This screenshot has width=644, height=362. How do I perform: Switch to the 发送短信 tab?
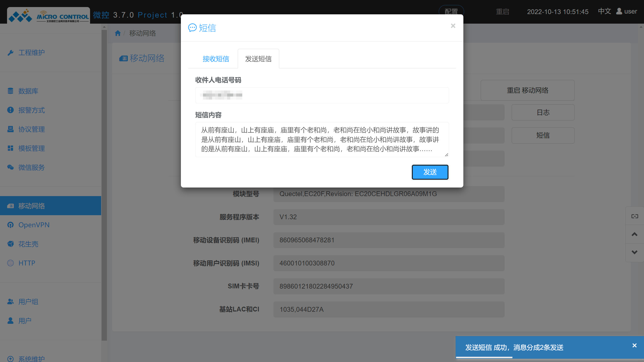[258, 59]
